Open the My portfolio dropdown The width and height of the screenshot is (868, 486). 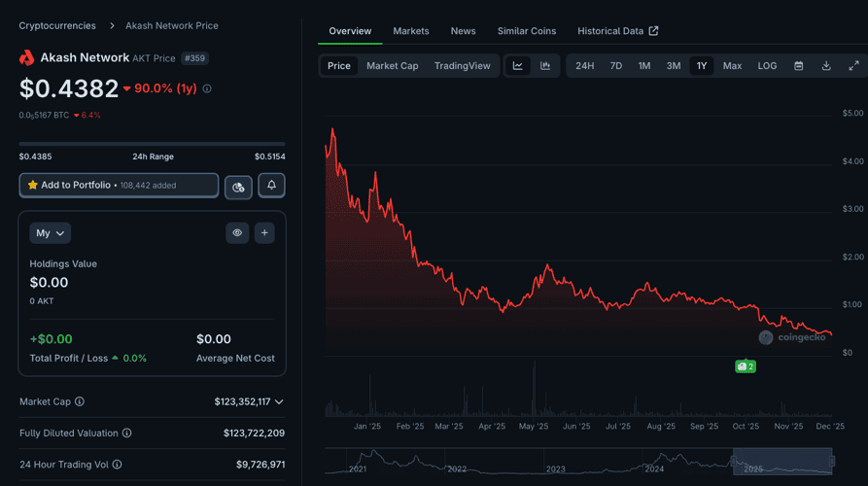pyautogui.click(x=51, y=233)
